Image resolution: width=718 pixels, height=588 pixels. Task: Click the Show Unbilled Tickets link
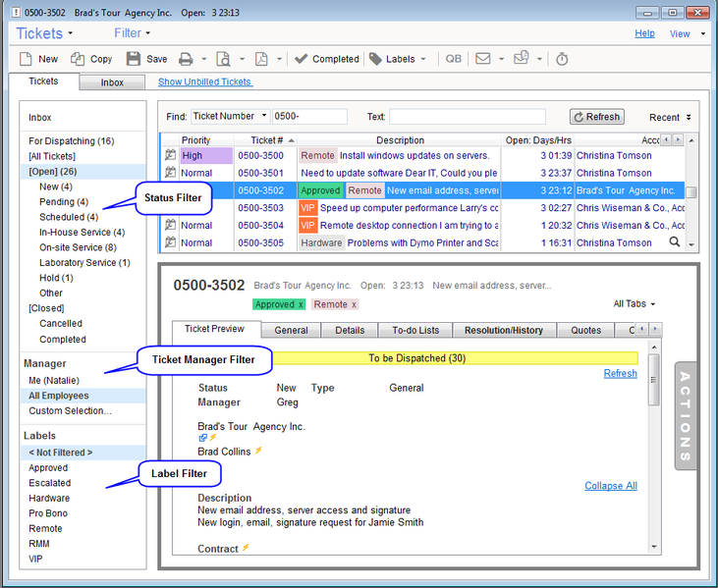(x=204, y=82)
